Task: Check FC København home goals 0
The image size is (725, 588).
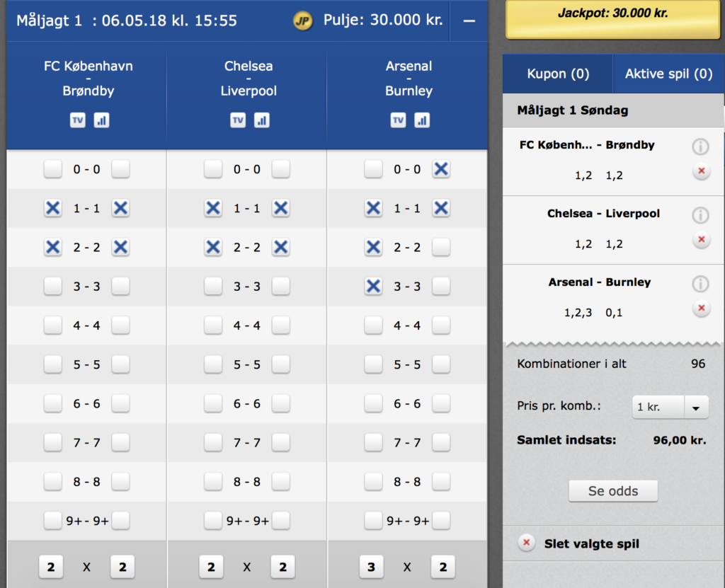Action: [52, 169]
